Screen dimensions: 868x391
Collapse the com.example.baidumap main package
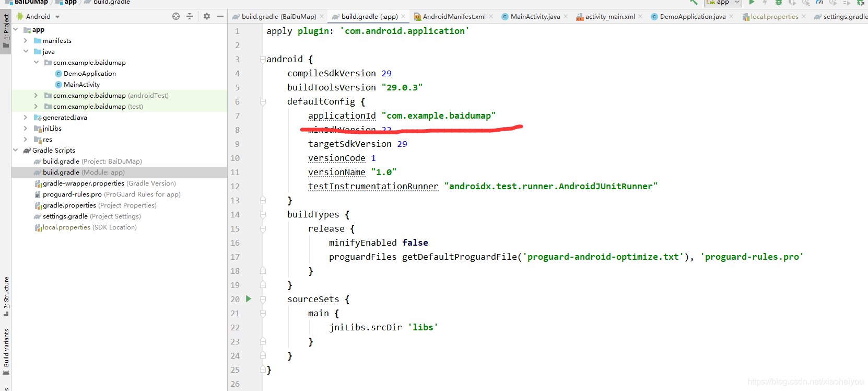tap(36, 63)
